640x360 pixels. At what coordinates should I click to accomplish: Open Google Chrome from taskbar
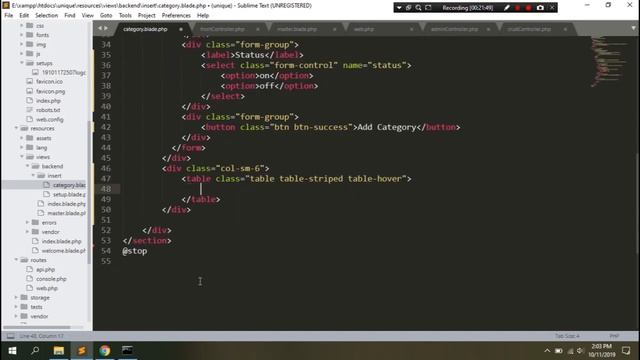tap(104, 351)
